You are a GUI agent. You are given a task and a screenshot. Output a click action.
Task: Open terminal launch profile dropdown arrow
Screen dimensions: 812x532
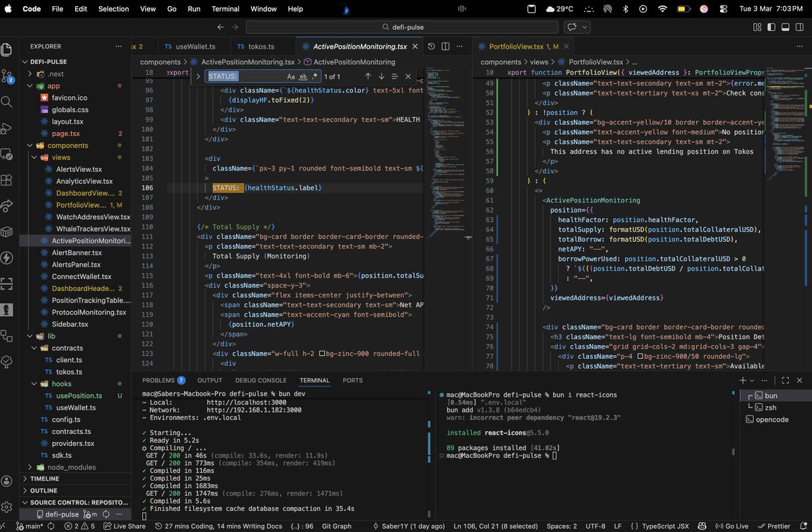tap(753, 380)
